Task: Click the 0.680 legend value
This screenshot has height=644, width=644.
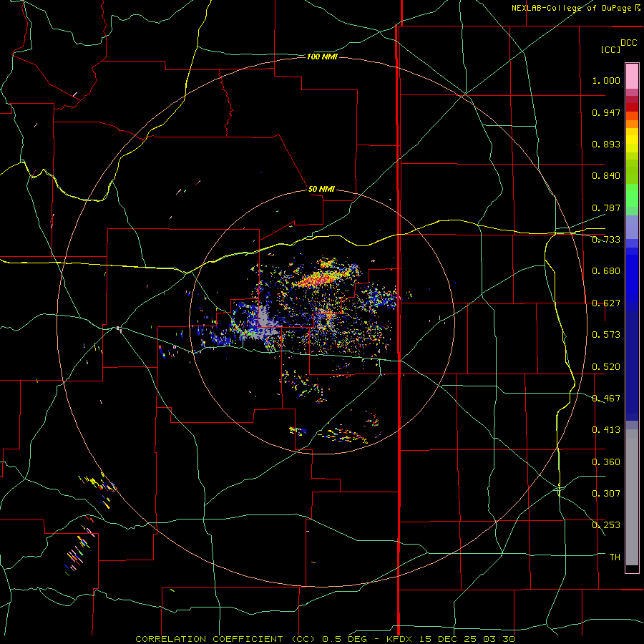Action: click(606, 271)
